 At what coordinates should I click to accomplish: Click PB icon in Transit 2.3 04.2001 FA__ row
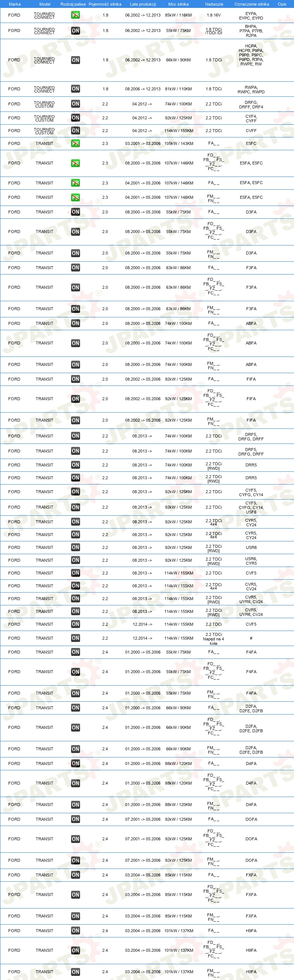click(x=75, y=183)
